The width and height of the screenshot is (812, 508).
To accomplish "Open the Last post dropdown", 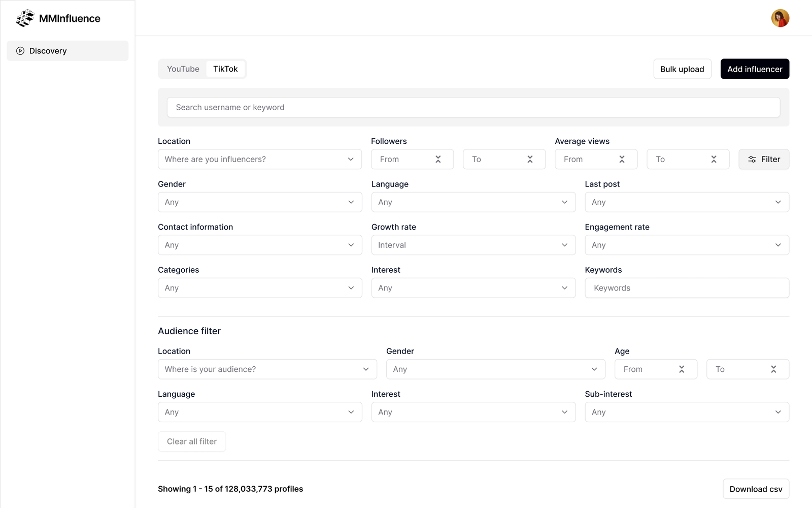I will click(687, 202).
